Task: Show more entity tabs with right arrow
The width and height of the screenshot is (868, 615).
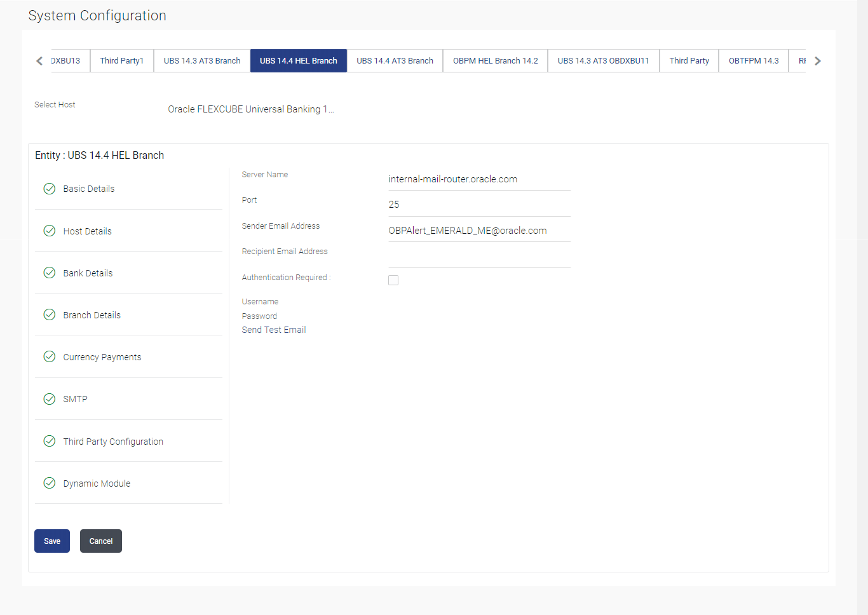Action: tap(818, 61)
